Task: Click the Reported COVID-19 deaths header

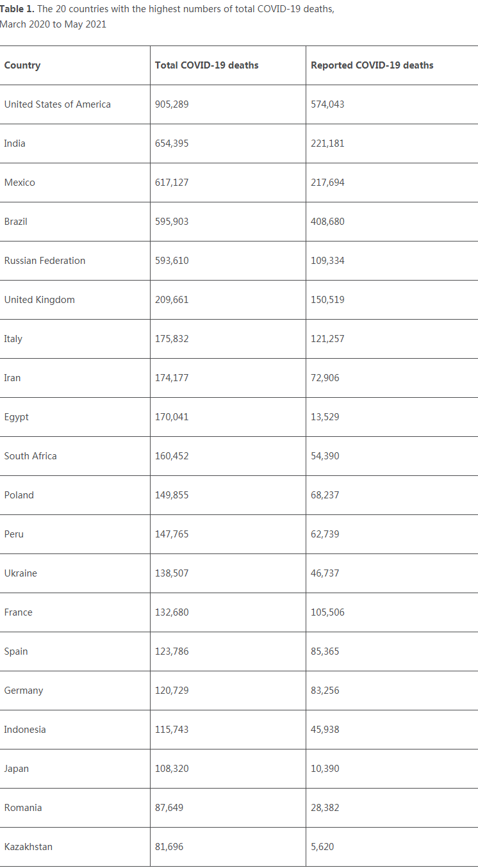Action: (x=372, y=65)
